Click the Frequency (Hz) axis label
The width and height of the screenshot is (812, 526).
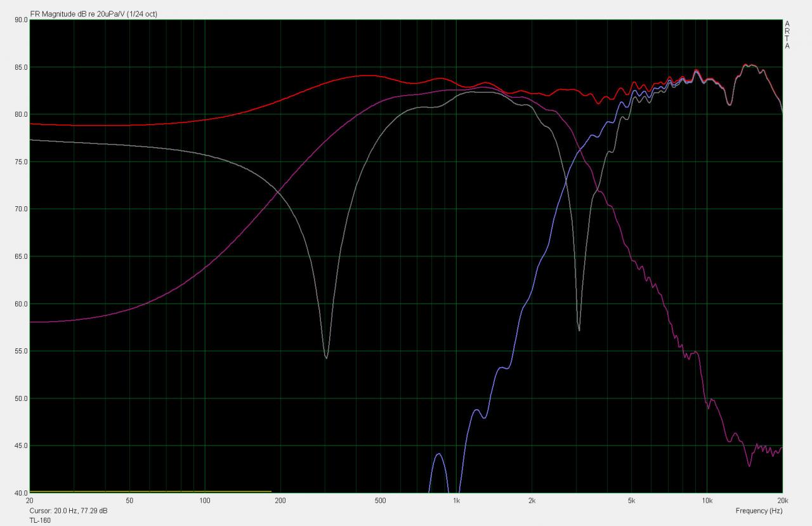coord(759,511)
